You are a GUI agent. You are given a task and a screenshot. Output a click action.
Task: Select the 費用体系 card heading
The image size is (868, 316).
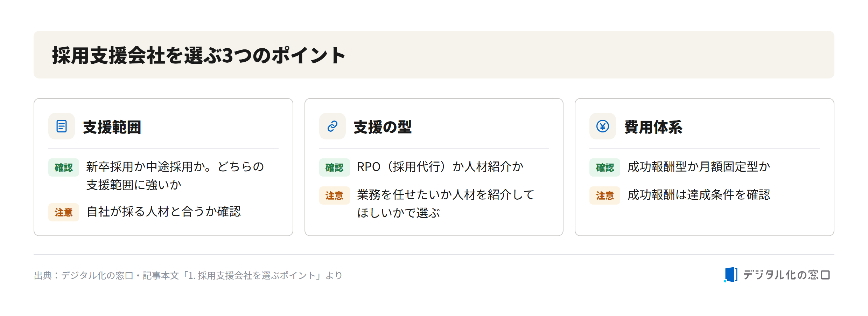[x=653, y=127]
